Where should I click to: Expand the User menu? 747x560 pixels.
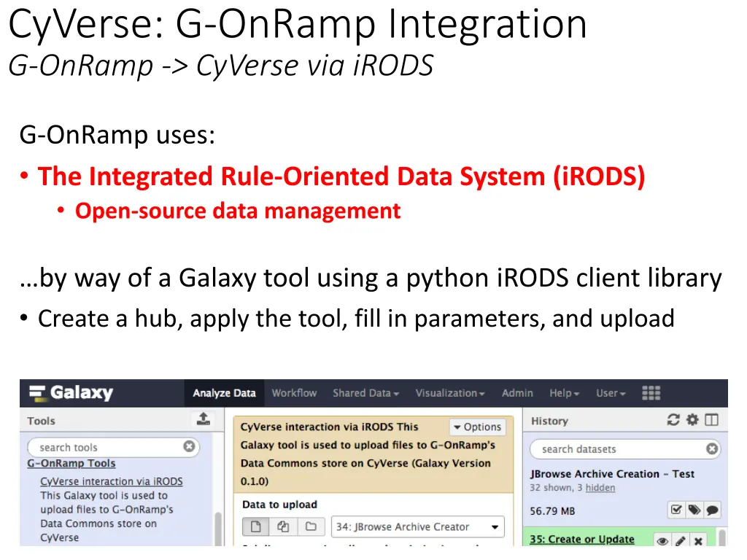[x=611, y=393]
